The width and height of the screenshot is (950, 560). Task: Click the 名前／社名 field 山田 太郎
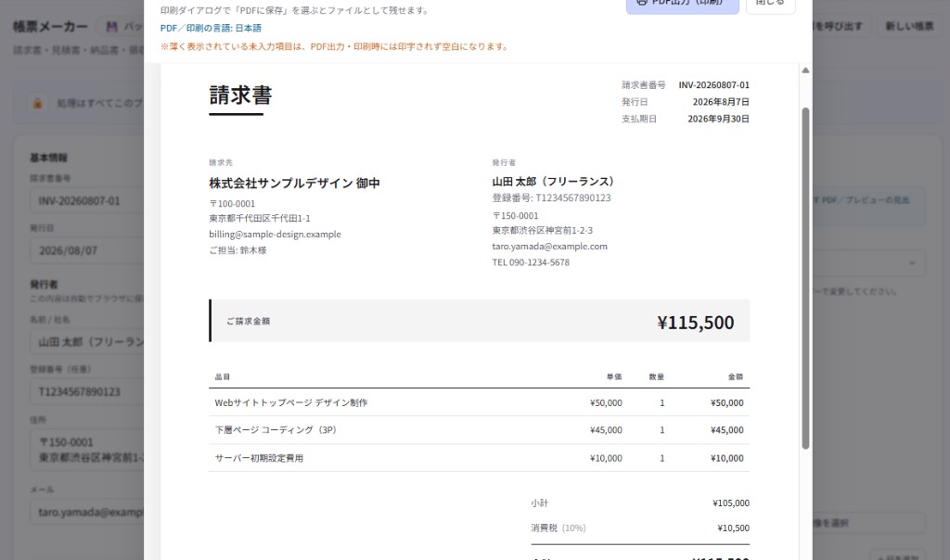[x=87, y=342]
